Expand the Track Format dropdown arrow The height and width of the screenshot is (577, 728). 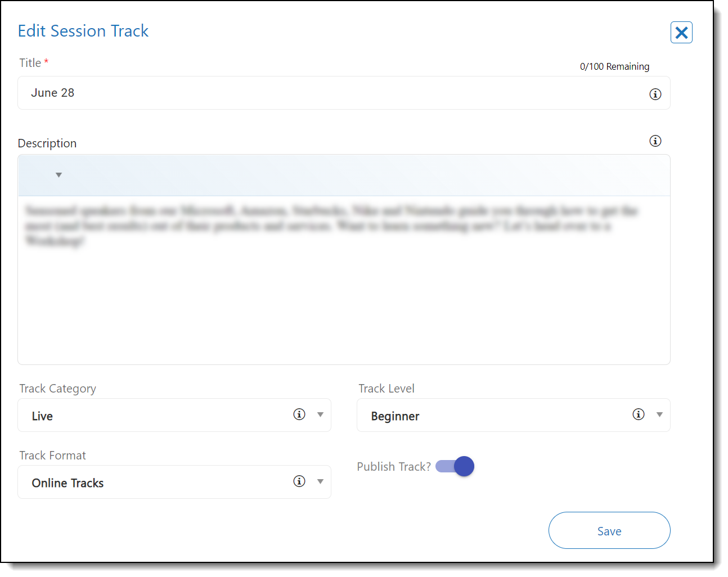tap(320, 482)
